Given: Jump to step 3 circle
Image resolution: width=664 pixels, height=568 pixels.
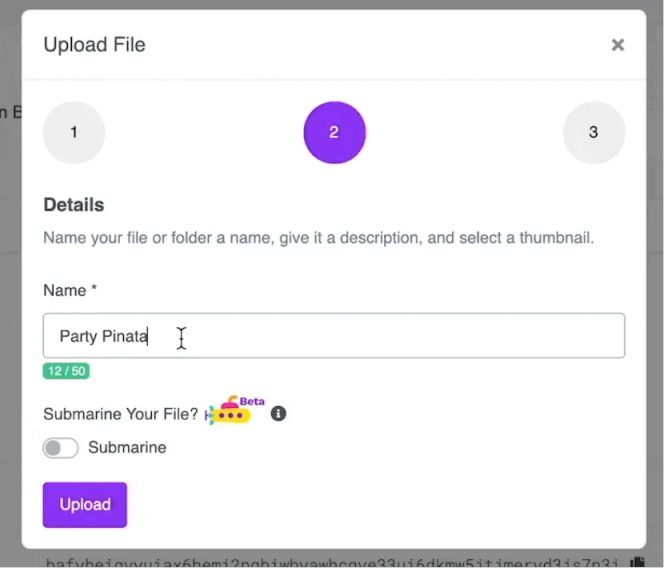Looking at the screenshot, I should [594, 132].
